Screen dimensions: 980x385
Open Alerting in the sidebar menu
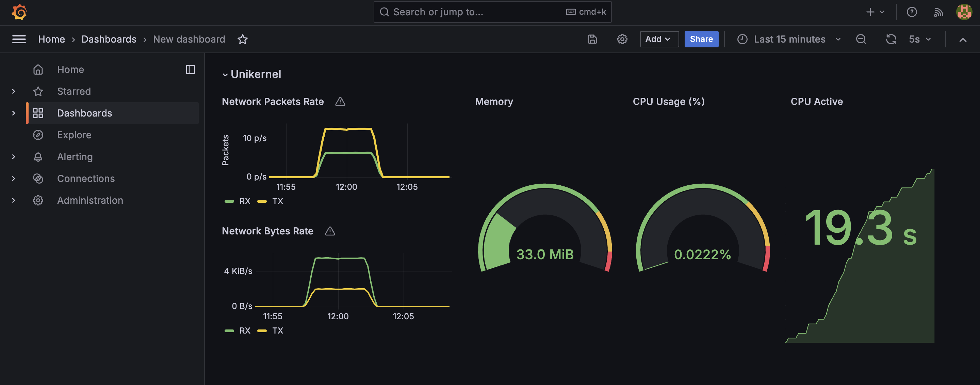75,156
